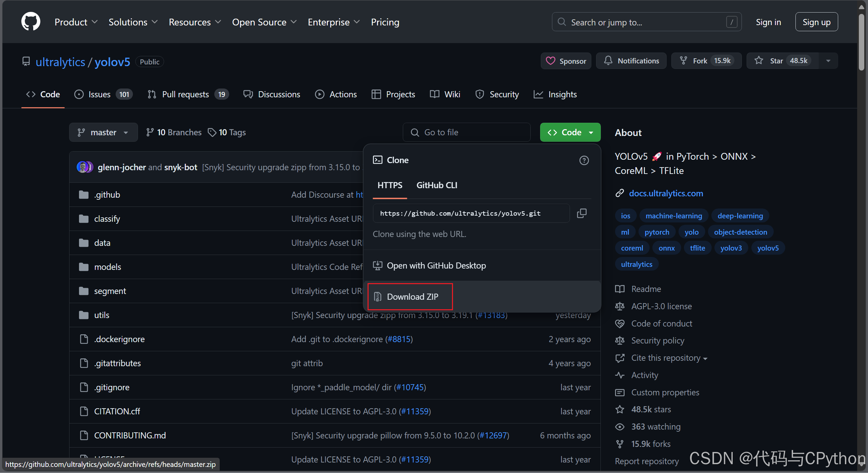Click the clone URL text field
Image resolution: width=868 pixels, height=473 pixels.
(471, 213)
